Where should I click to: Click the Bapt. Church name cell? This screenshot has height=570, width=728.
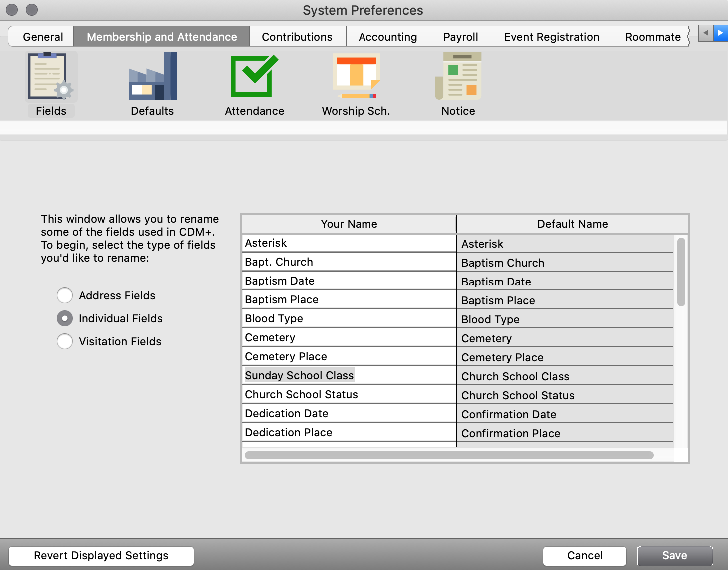(349, 262)
